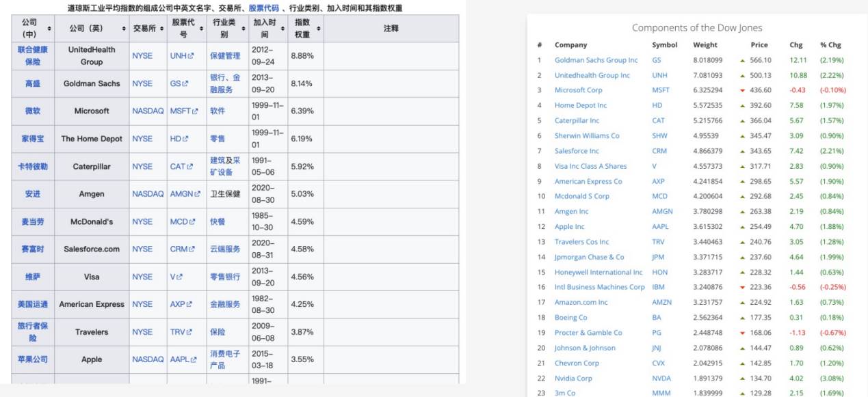The height and width of the screenshot is (397, 868).
Task: Click the % Chg column header
Action: [x=830, y=45]
